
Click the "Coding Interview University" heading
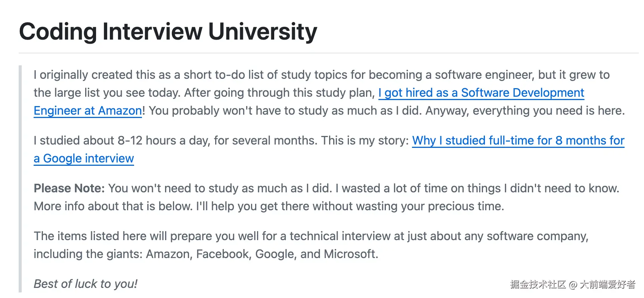tap(168, 31)
